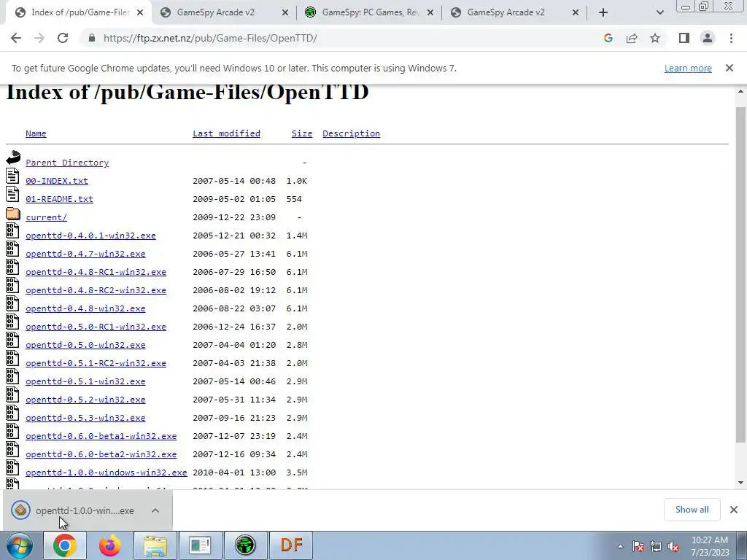The image size is (747, 560).
Task: Download openttd-0.5.2-win32.exe
Action: [85, 400]
